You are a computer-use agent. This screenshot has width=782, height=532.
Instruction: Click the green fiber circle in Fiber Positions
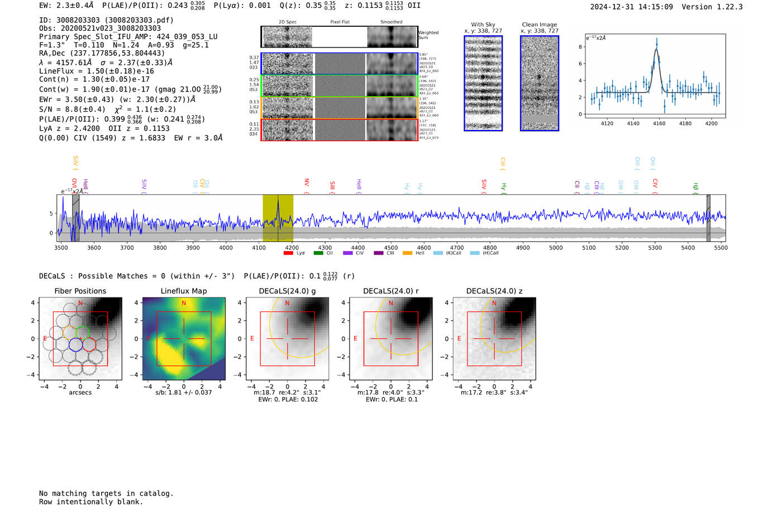click(x=83, y=332)
